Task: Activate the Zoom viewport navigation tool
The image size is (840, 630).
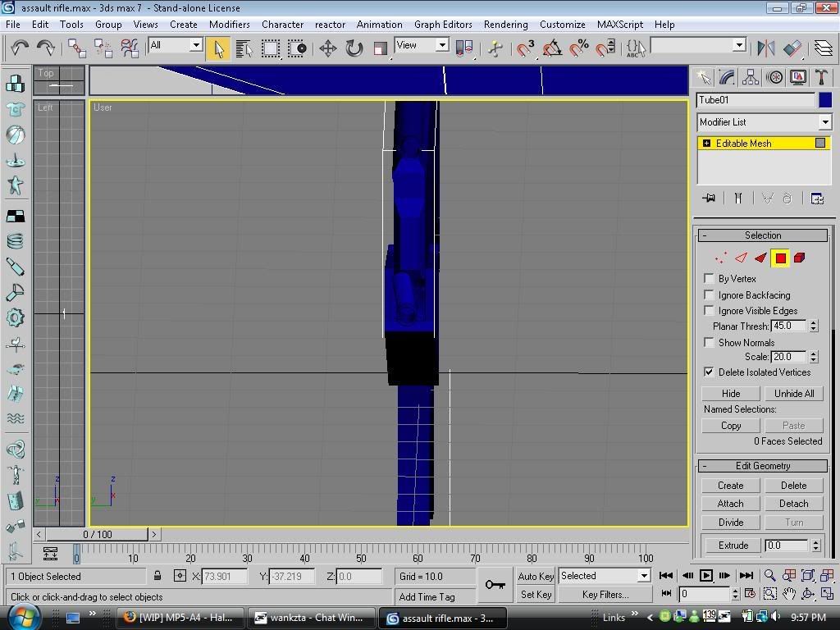Action: 769,576
